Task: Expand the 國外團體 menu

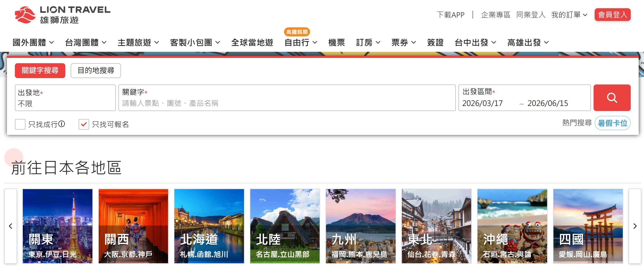Action: click(x=33, y=42)
